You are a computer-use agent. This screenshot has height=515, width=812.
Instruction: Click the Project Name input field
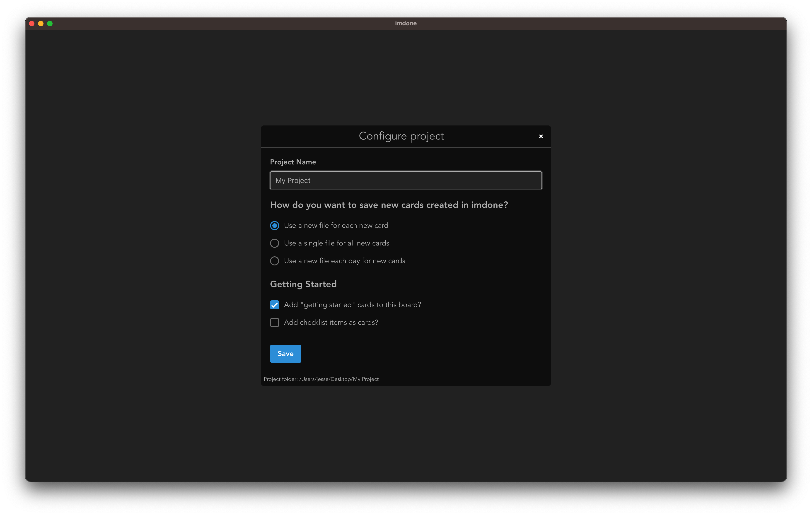tap(406, 180)
